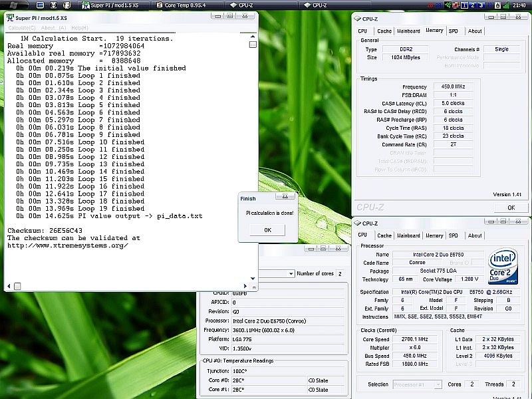Click Core Temp Processor field Core 2 Duo E6750

(289, 321)
